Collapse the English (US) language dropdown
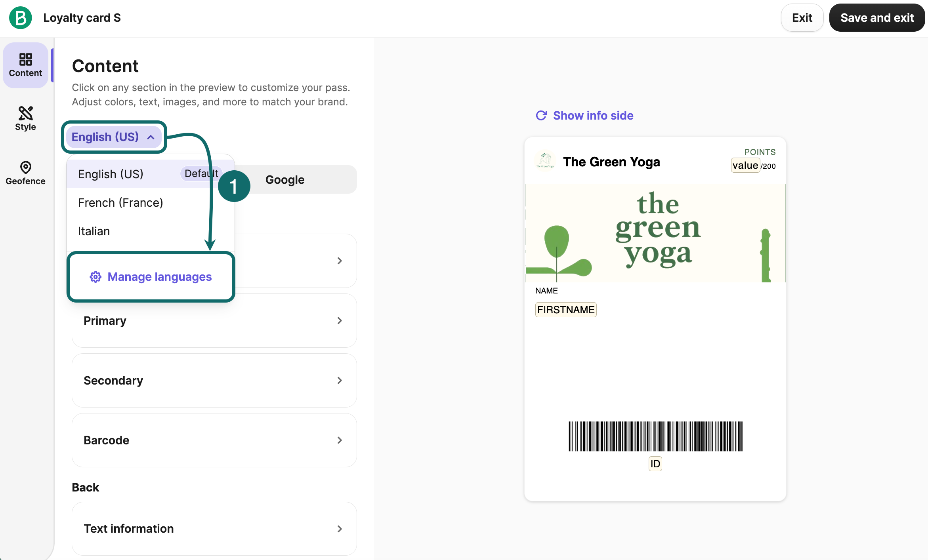Viewport: 928px width, 560px height. pos(114,137)
